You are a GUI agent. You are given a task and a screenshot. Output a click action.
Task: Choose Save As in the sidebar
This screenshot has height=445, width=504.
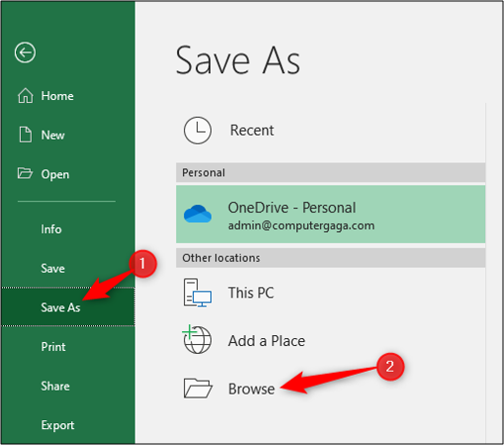[x=68, y=307]
